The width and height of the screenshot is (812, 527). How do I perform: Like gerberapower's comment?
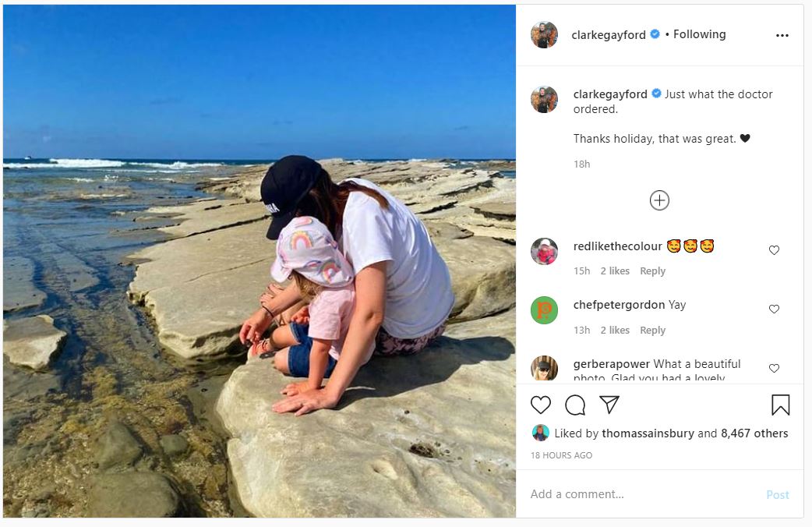tap(774, 368)
